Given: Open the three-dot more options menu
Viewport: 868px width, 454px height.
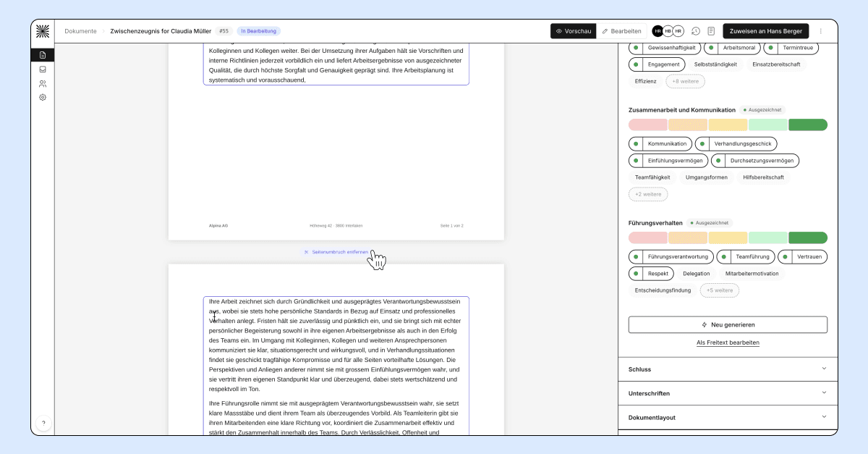Looking at the screenshot, I should (x=820, y=31).
